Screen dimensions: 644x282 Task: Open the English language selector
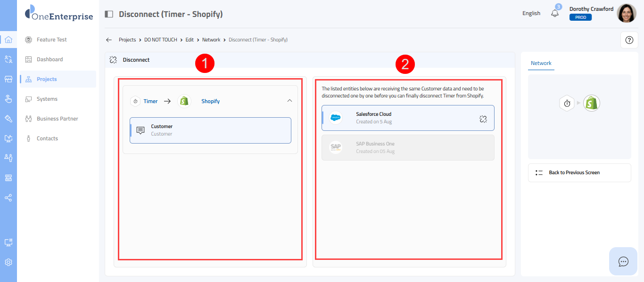pyautogui.click(x=531, y=13)
